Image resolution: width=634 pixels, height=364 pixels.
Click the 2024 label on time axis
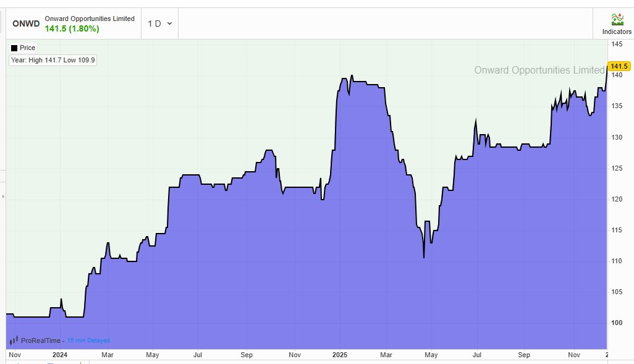coord(60,355)
